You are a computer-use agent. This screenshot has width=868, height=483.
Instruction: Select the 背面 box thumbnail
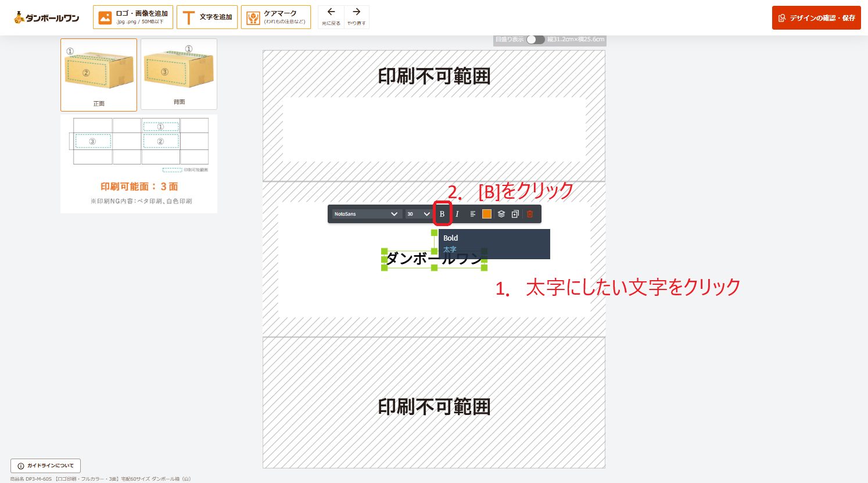(x=179, y=74)
